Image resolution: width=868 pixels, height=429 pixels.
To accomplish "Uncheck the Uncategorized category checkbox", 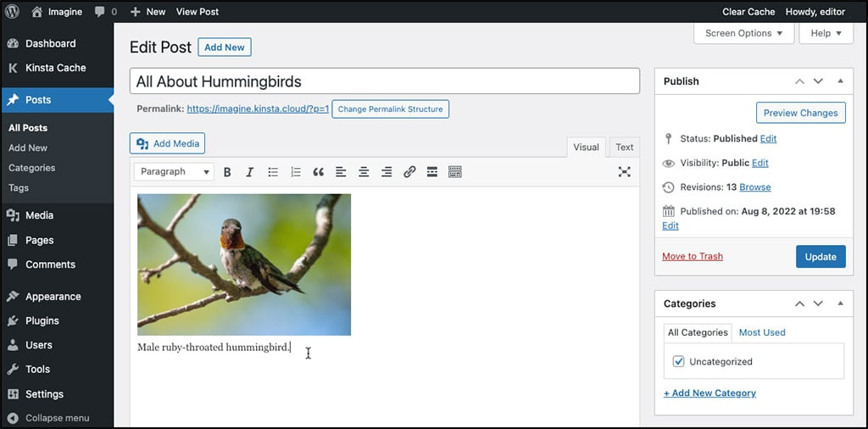I will pyautogui.click(x=678, y=361).
